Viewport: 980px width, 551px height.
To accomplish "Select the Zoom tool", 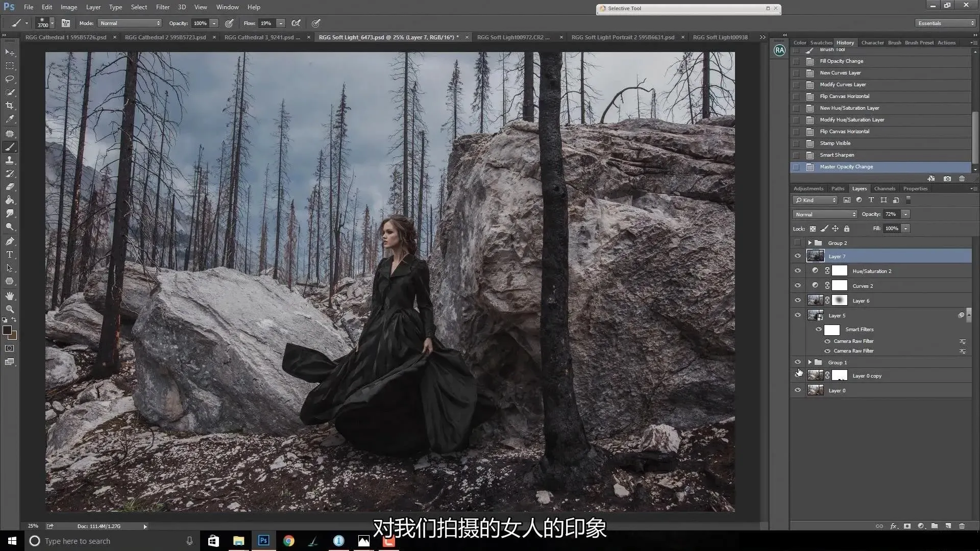I will pyautogui.click(x=10, y=309).
